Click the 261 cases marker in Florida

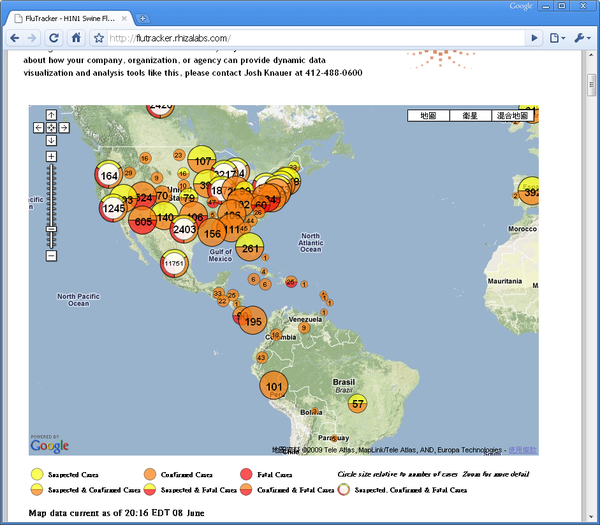[x=250, y=248]
